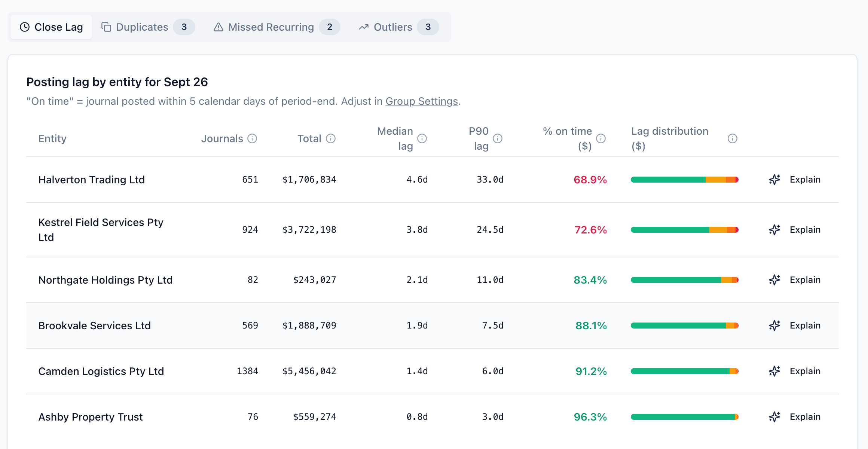Click the 72.6% on-time value

(590, 230)
